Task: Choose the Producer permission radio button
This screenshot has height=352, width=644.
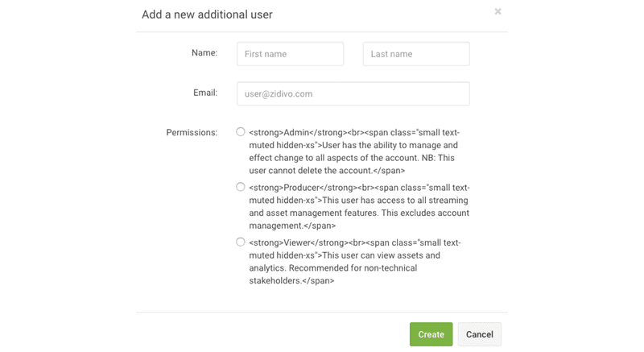Action: click(x=241, y=187)
